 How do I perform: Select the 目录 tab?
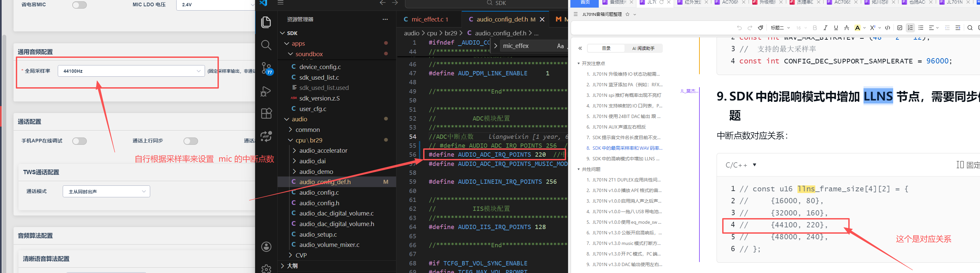pyautogui.click(x=606, y=48)
